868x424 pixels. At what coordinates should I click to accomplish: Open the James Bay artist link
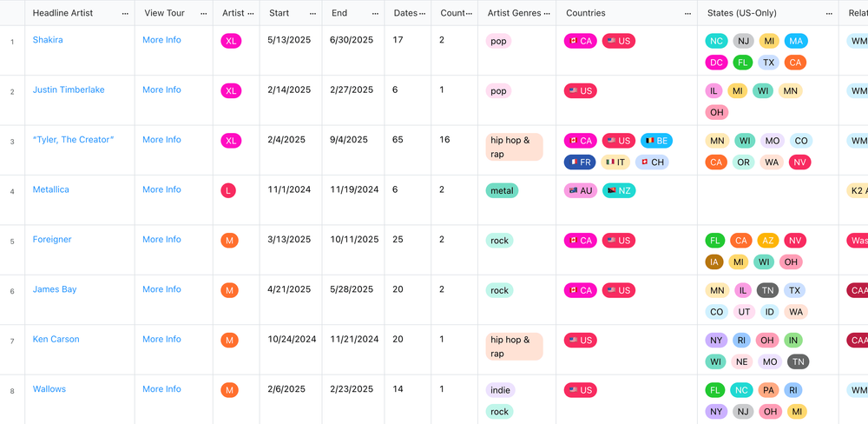click(55, 289)
